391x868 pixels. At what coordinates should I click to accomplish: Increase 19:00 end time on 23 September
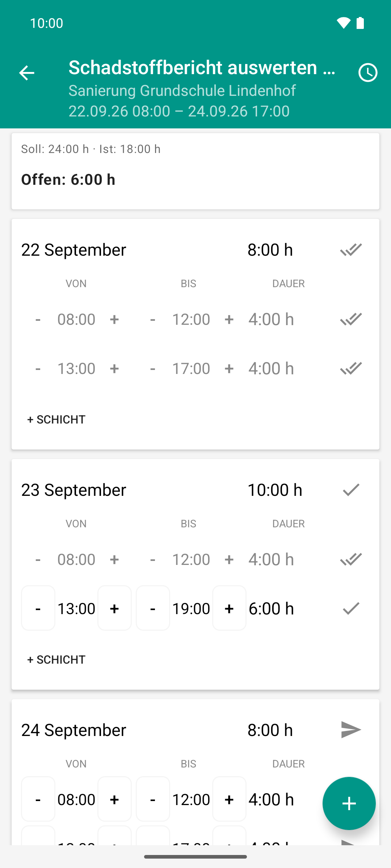coord(229,608)
